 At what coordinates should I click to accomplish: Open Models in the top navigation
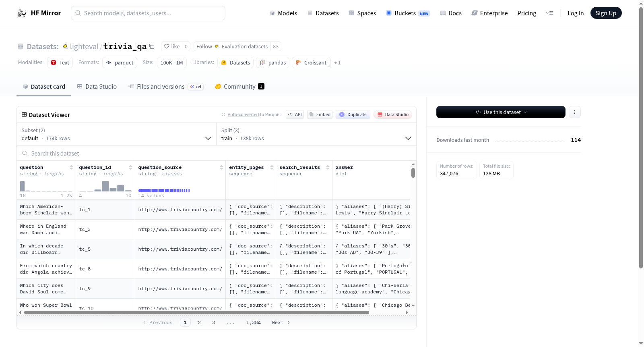pyautogui.click(x=283, y=13)
